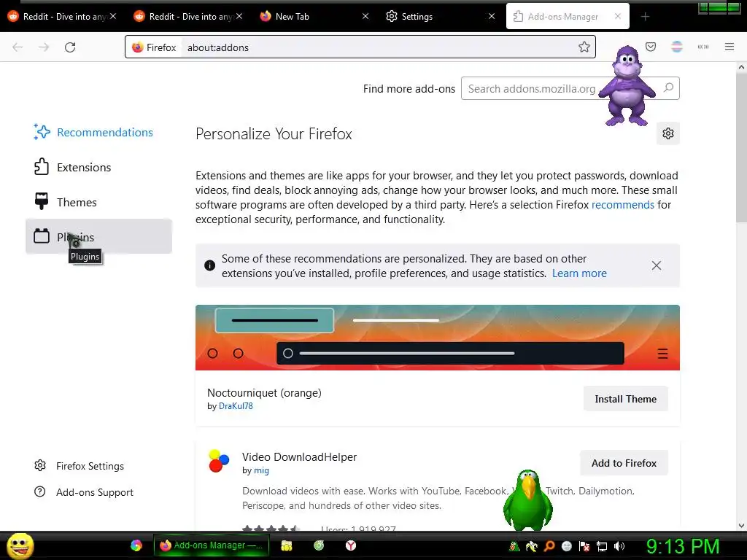The image size is (747, 560).
Task: Close the Add-ons Manager tab
Action: click(x=617, y=16)
